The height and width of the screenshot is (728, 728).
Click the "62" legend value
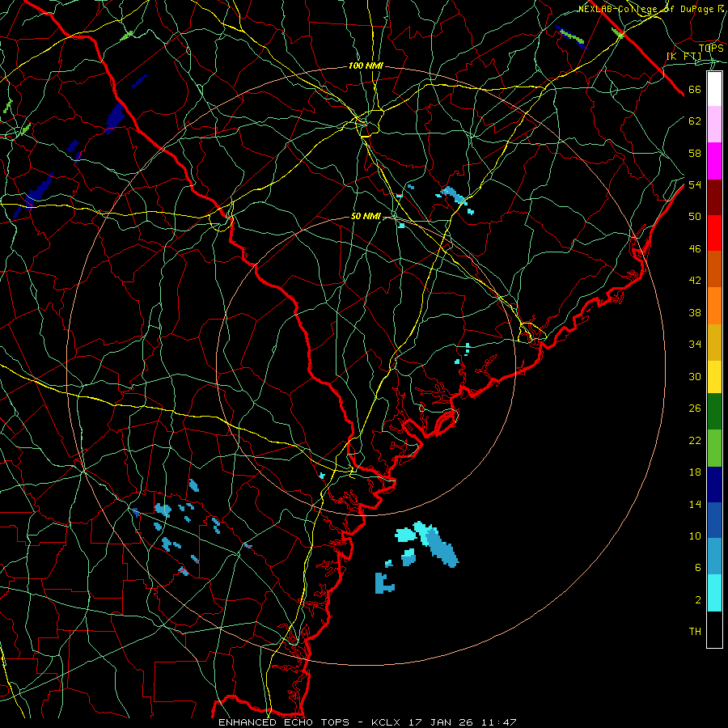695,121
